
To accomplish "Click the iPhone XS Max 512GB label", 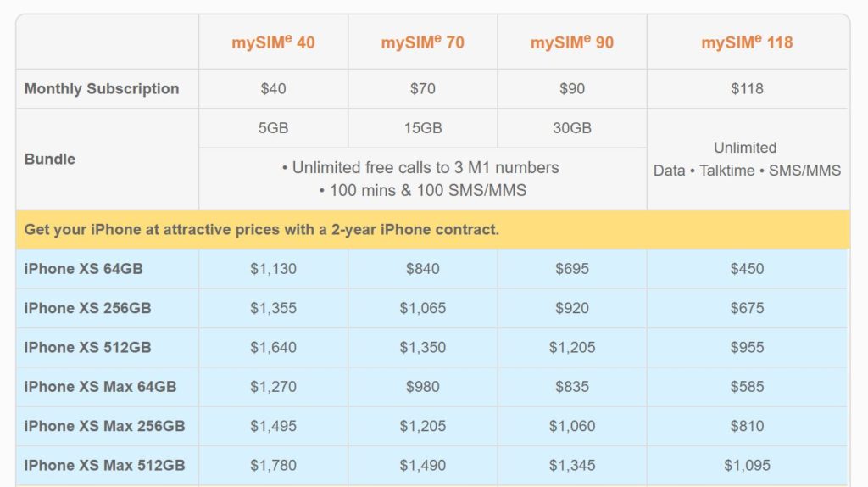I will tap(104, 465).
